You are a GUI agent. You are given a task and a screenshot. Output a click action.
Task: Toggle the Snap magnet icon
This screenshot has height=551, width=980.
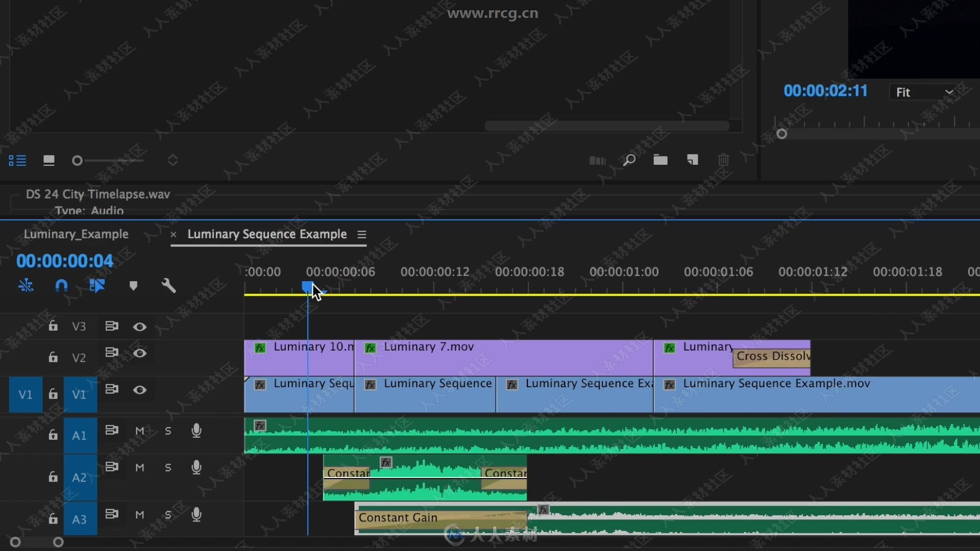click(x=61, y=285)
